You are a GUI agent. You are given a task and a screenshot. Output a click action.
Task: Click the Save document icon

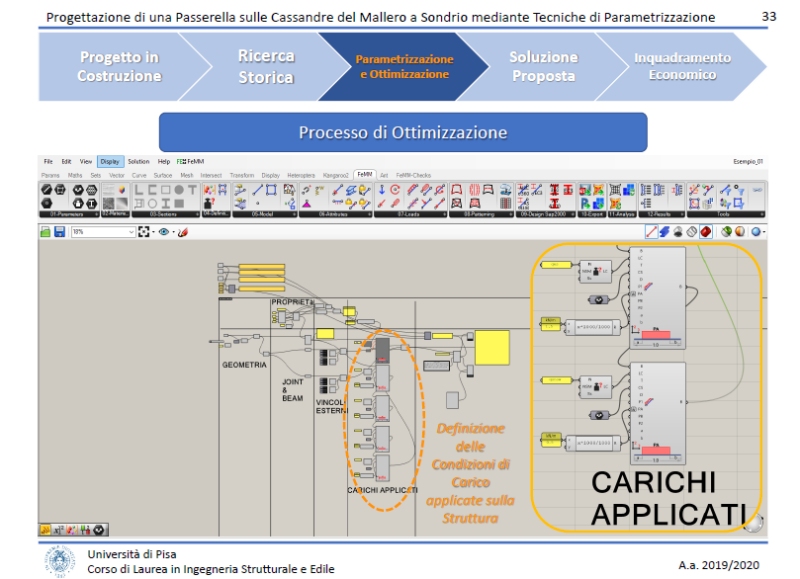60,232
